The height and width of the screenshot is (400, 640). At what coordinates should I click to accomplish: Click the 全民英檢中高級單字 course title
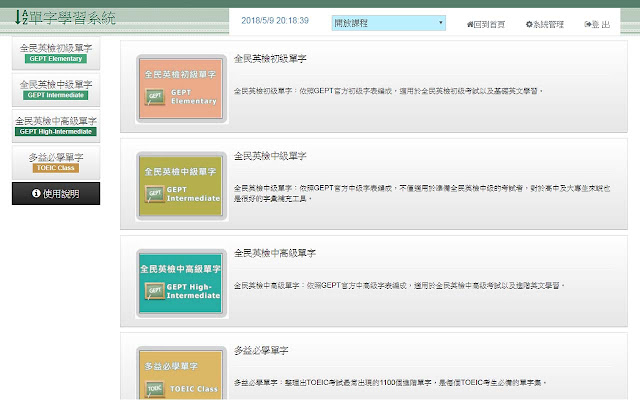tap(275, 253)
